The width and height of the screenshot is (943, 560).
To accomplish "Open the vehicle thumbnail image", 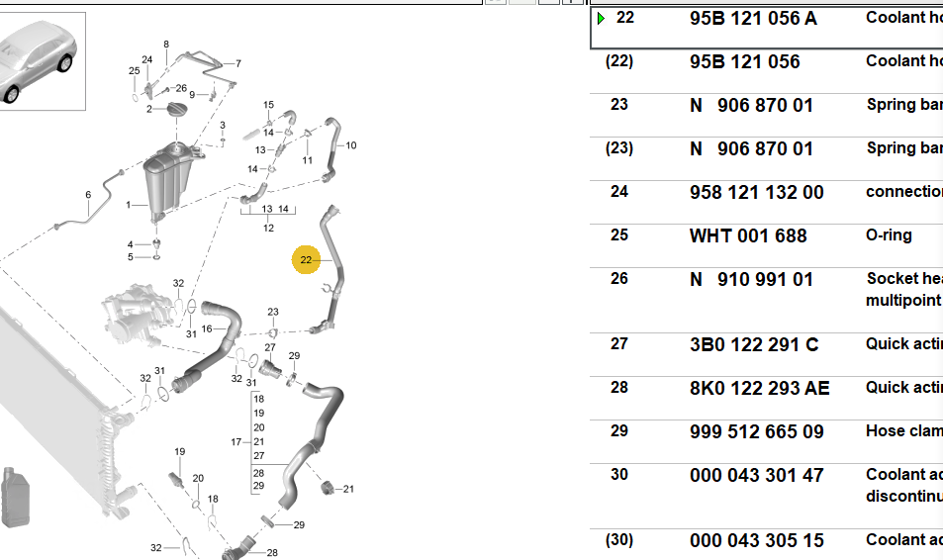I will tap(40, 59).
